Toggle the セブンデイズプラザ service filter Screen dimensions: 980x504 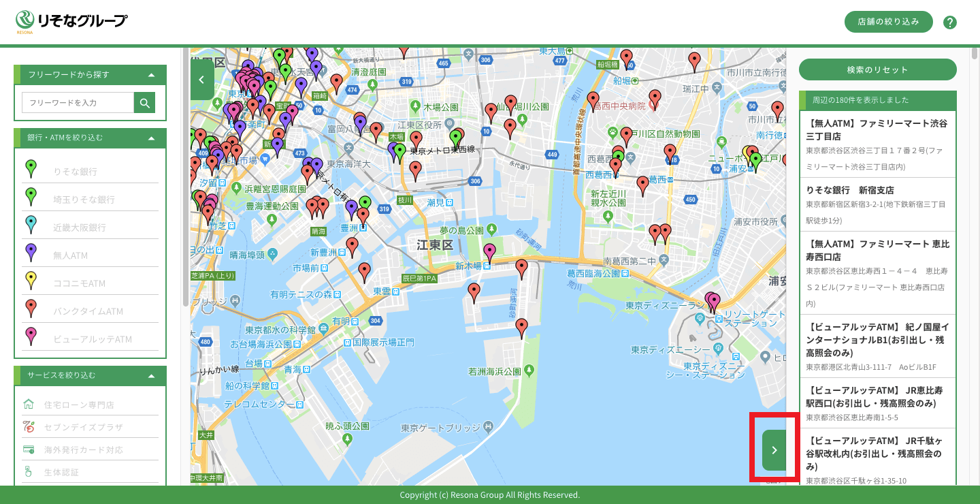click(x=90, y=427)
